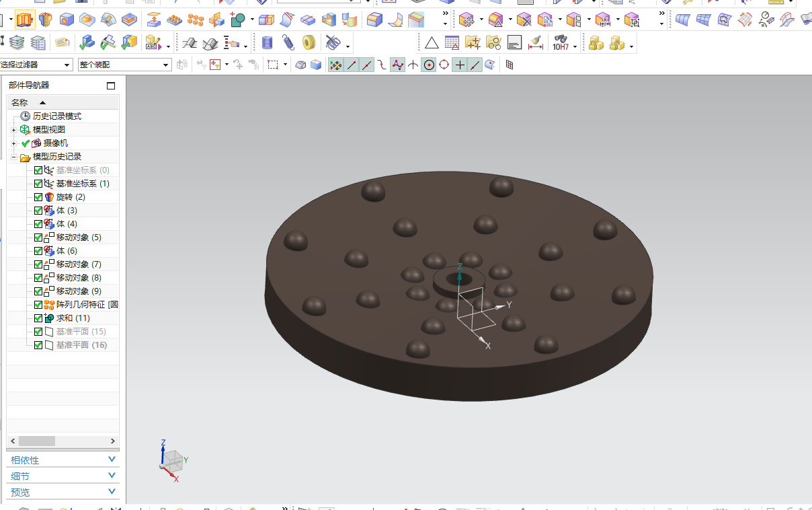Uncheck the 移动对象 (5) checkbox
Screen dimensions: 812x510
(x=38, y=238)
